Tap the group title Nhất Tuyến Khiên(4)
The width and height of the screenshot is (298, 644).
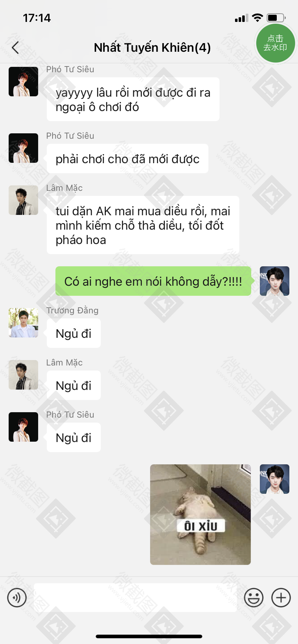[152, 47]
